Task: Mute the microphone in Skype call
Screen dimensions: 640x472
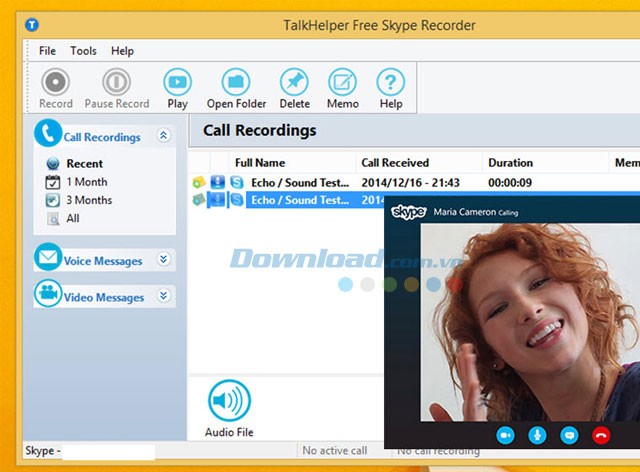Action: pyautogui.click(x=537, y=435)
